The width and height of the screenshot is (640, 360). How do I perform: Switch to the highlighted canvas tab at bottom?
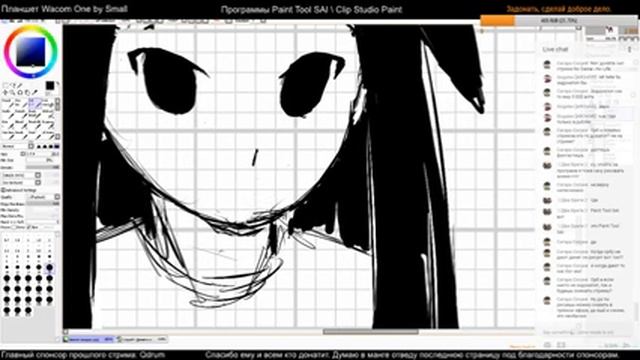pyautogui.click(x=89, y=339)
